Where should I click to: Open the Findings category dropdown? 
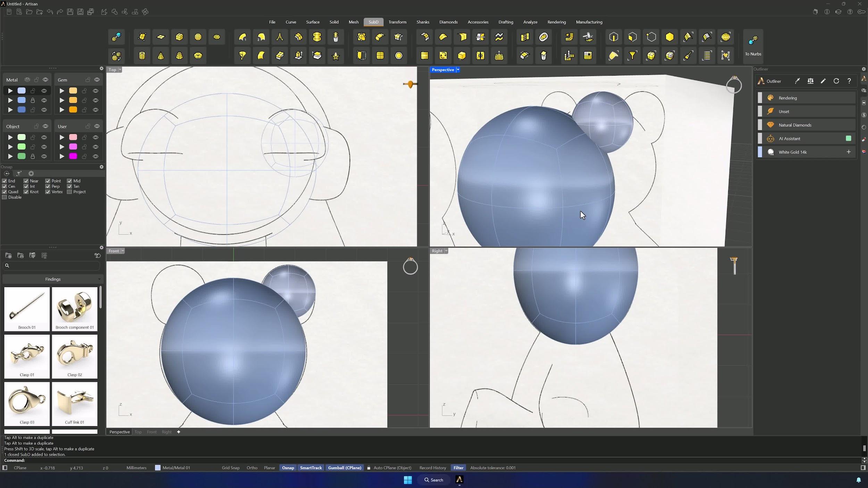pos(53,279)
